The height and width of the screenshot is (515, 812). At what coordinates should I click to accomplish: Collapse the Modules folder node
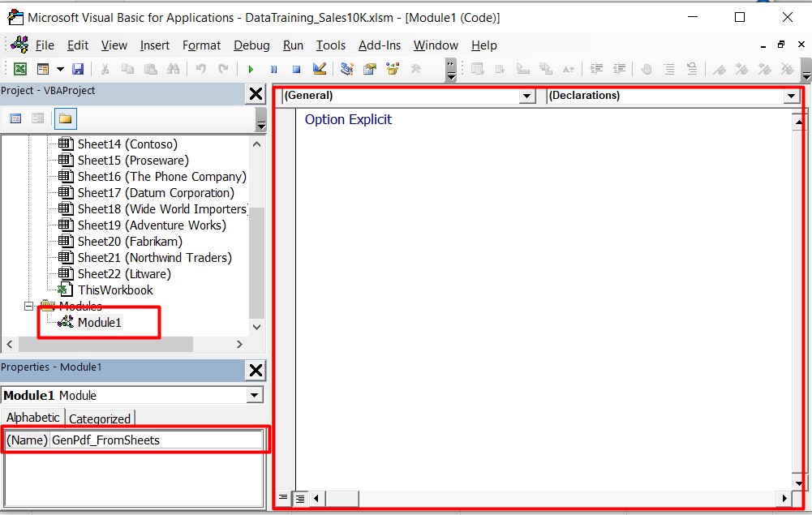click(29, 306)
